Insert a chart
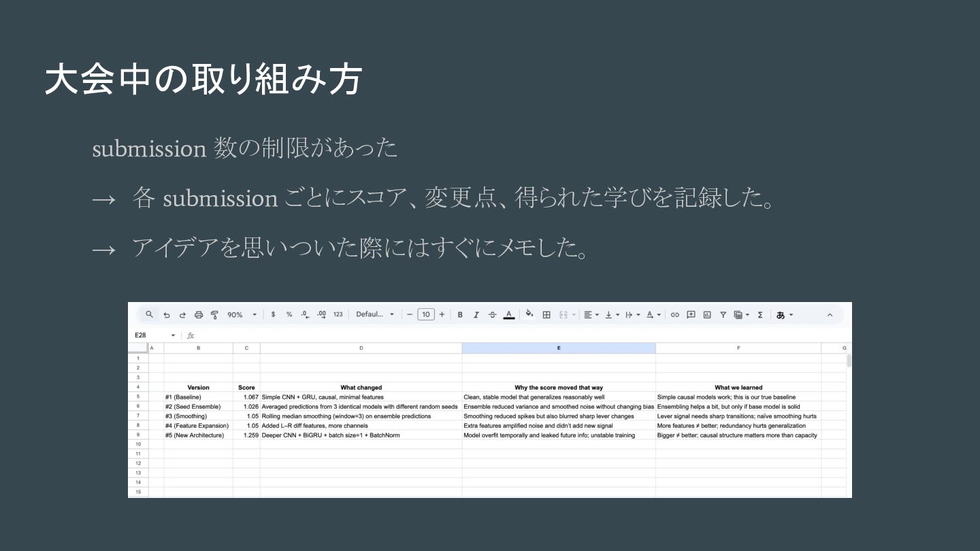The width and height of the screenshot is (980, 551). (x=707, y=314)
